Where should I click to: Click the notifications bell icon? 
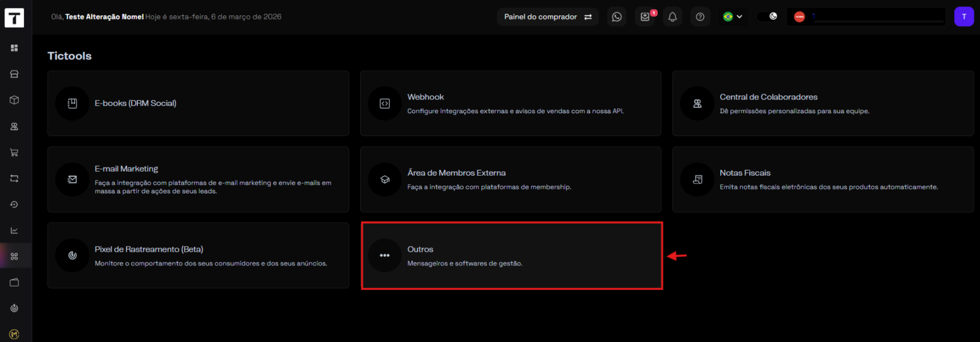click(x=673, y=17)
